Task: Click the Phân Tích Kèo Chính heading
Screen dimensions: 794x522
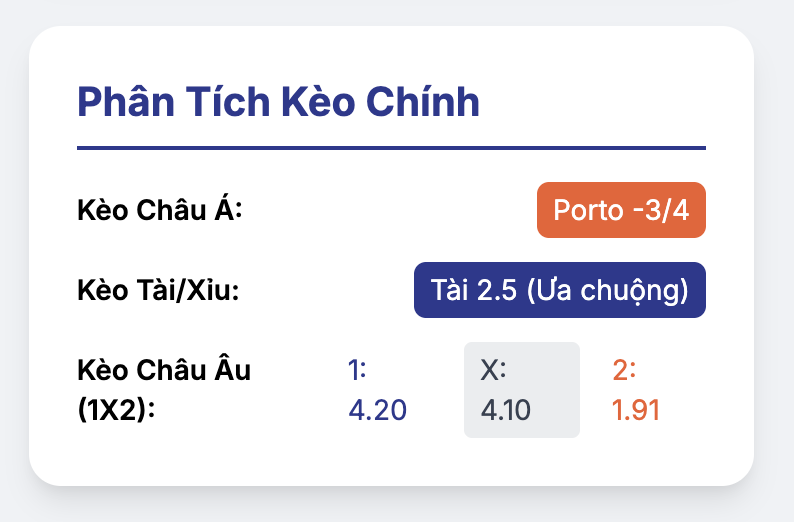Action: 278,102
